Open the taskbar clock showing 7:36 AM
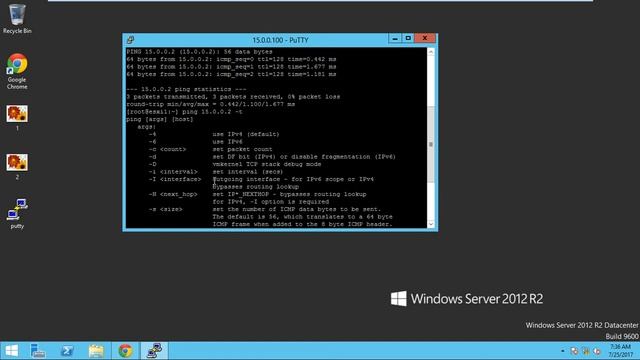This screenshot has height=360, width=640. click(x=620, y=351)
